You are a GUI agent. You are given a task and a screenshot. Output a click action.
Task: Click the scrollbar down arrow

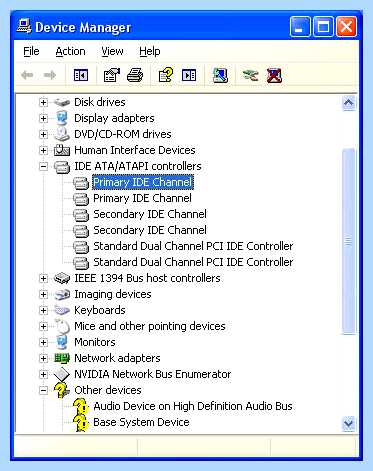point(349,424)
